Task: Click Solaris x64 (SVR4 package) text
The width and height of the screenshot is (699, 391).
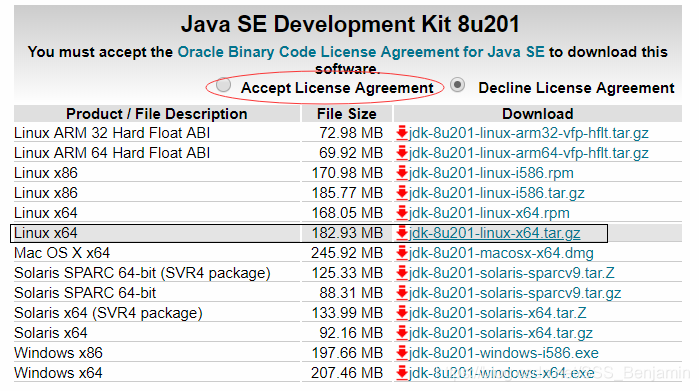Action: (108, 313)
